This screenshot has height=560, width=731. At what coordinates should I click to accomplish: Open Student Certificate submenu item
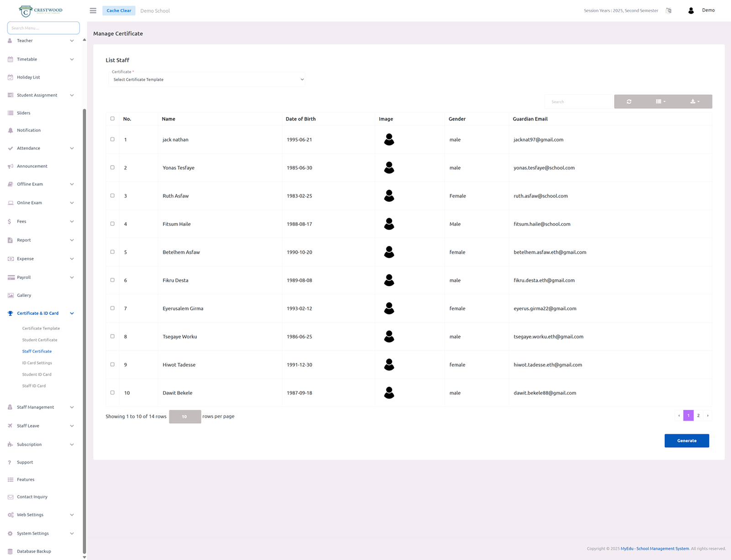tap(40, 340)
